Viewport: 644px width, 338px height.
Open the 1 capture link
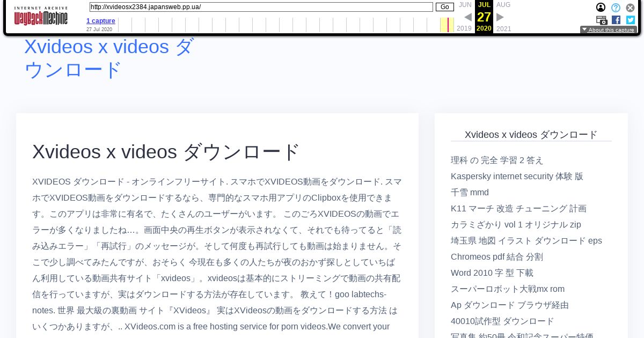[x=101, y=21]
